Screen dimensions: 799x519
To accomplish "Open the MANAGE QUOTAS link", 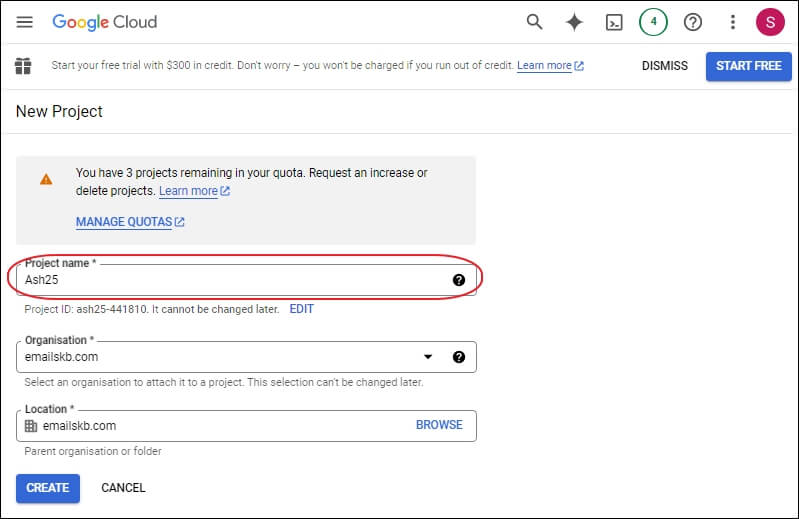I will click(130, 222).
